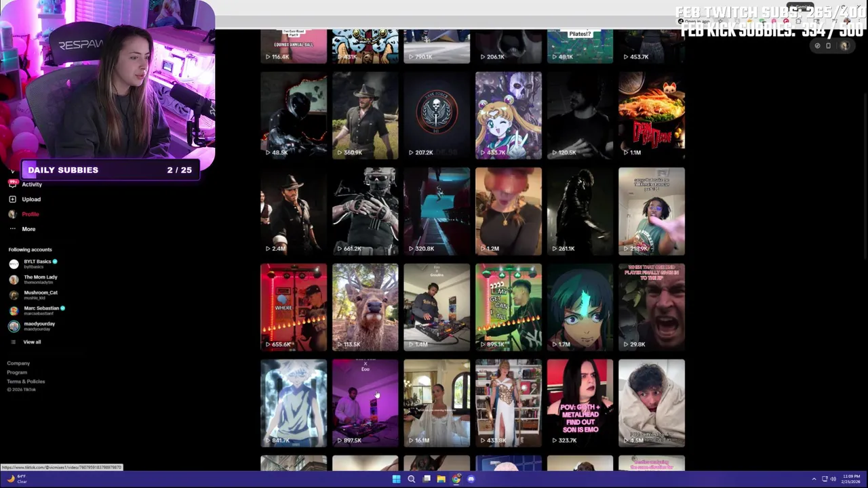This screenshot has height=488, width=868.
Task: Open the Terms & Policies footer link
Action: tap(26, 381)
